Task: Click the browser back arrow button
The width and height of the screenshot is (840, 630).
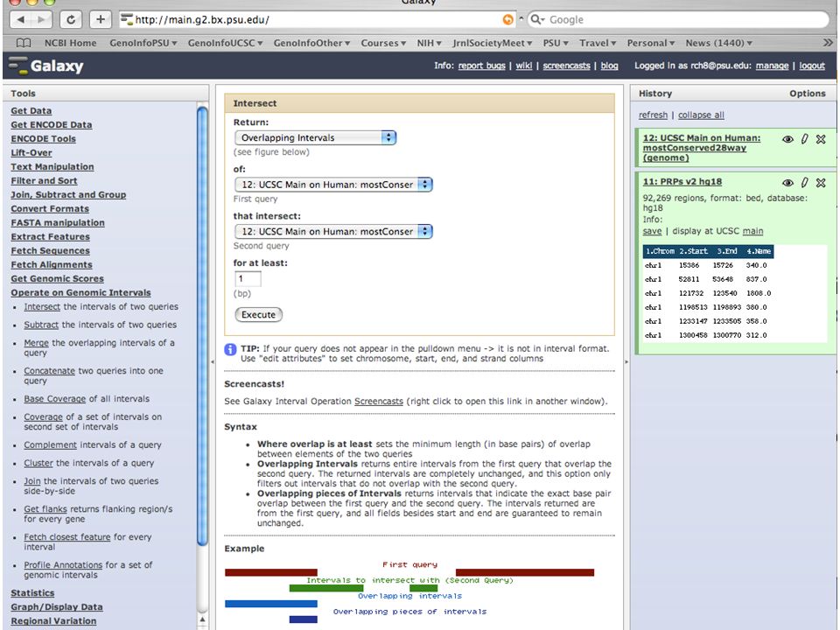Action: [21, 20]
